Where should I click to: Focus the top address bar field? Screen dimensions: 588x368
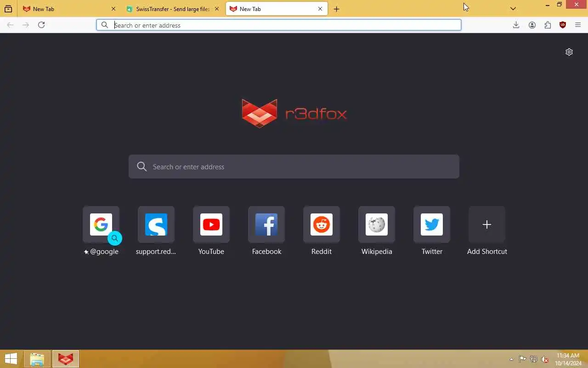pyautogui.click(x=279, y=25)
